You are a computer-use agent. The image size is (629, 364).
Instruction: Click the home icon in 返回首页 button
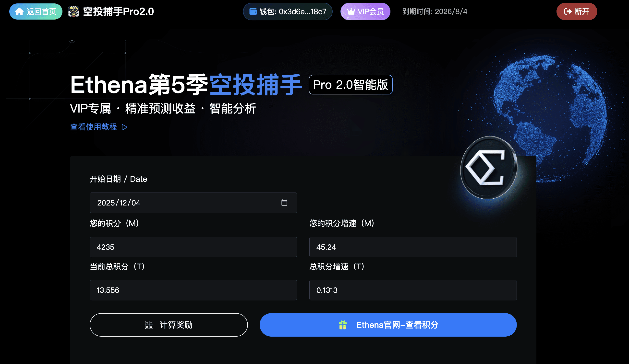pos(19,11)
